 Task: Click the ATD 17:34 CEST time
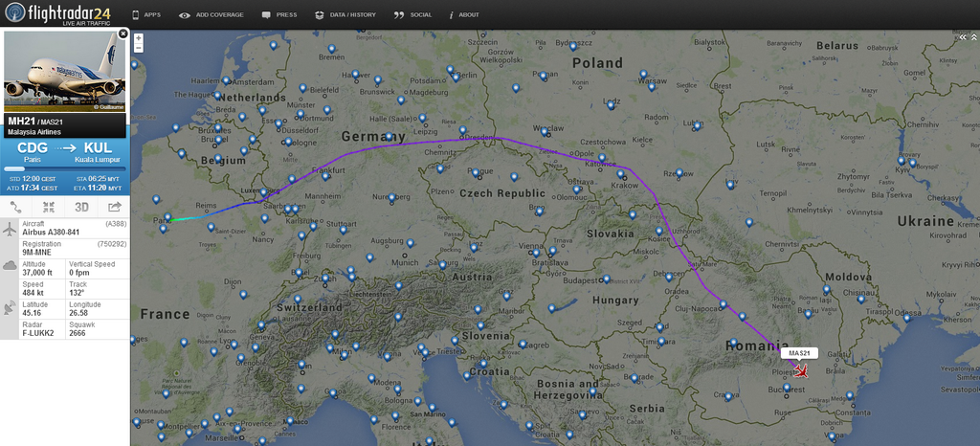click(33, 188)
